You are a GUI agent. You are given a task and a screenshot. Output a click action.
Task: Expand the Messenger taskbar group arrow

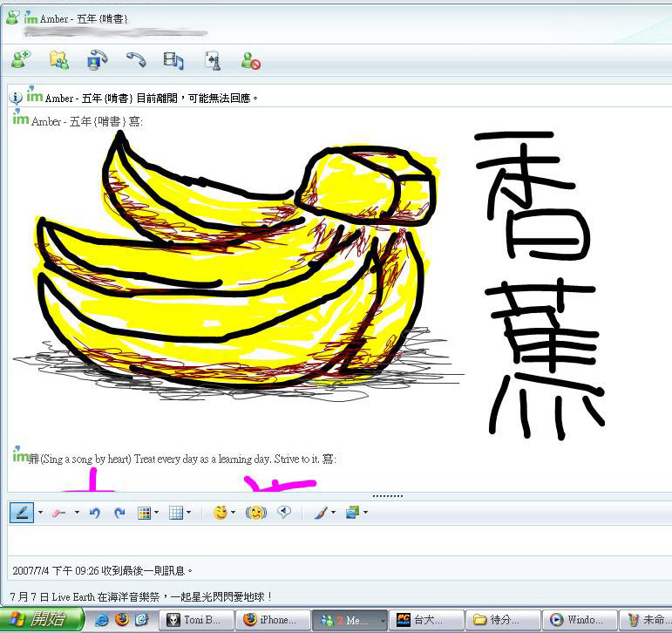[x=383, y=621]
